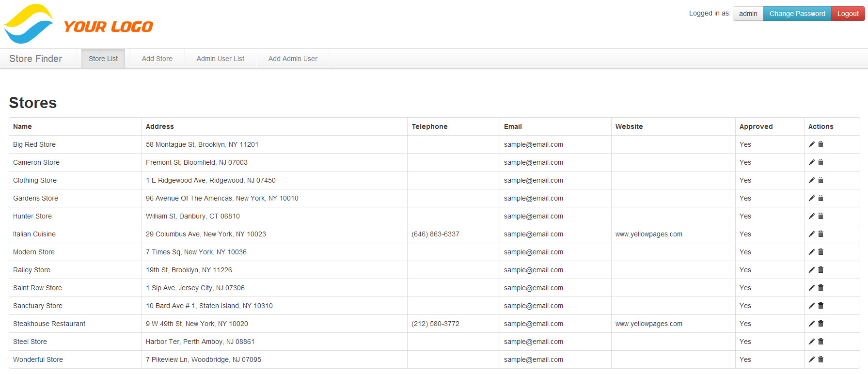Screen dimensions: 868x374
Task: Delete the Sanctuary Store entry
Action: click(x=821, y=306)
